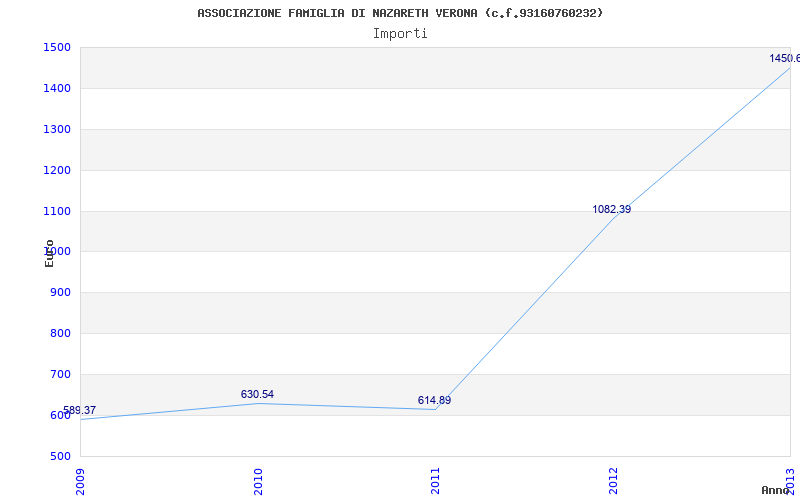Viewport: 800px width, 500px height.
Task: Click the 900 y-axis tick label
Action: 60,292
